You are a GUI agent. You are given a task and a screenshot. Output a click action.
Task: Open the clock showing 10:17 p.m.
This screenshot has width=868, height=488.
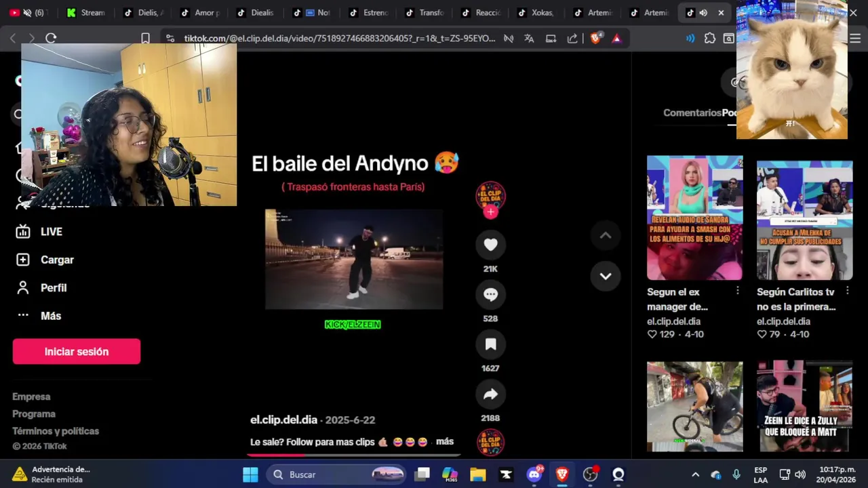coord(837,474)
